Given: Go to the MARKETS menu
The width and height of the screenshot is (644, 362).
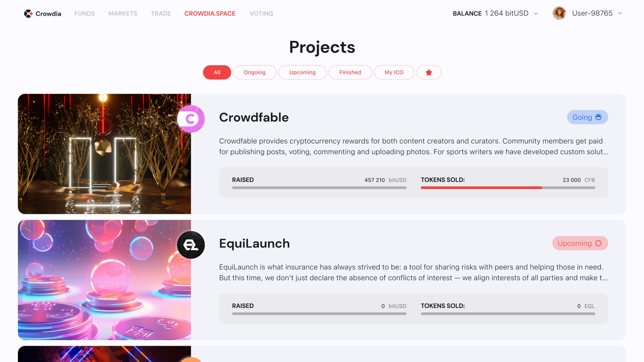Looking at the screenshot, I should pos(123,14).
